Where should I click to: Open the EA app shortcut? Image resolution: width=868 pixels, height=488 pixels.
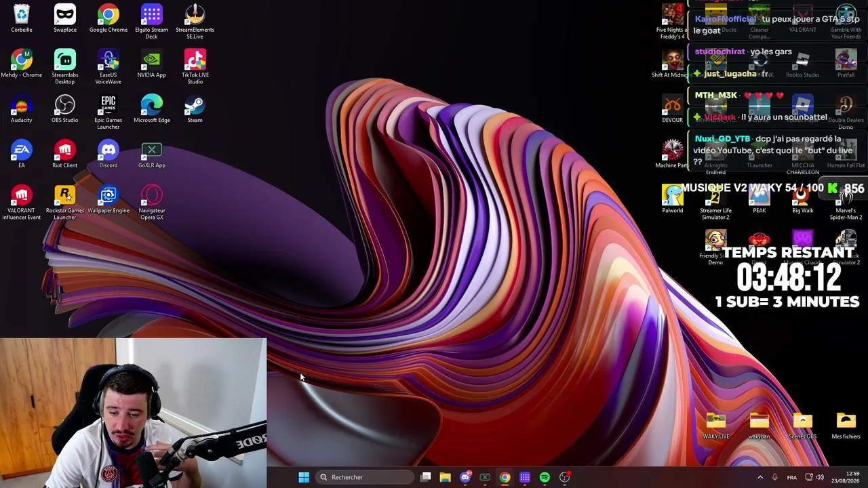click(x=22, y=155)
